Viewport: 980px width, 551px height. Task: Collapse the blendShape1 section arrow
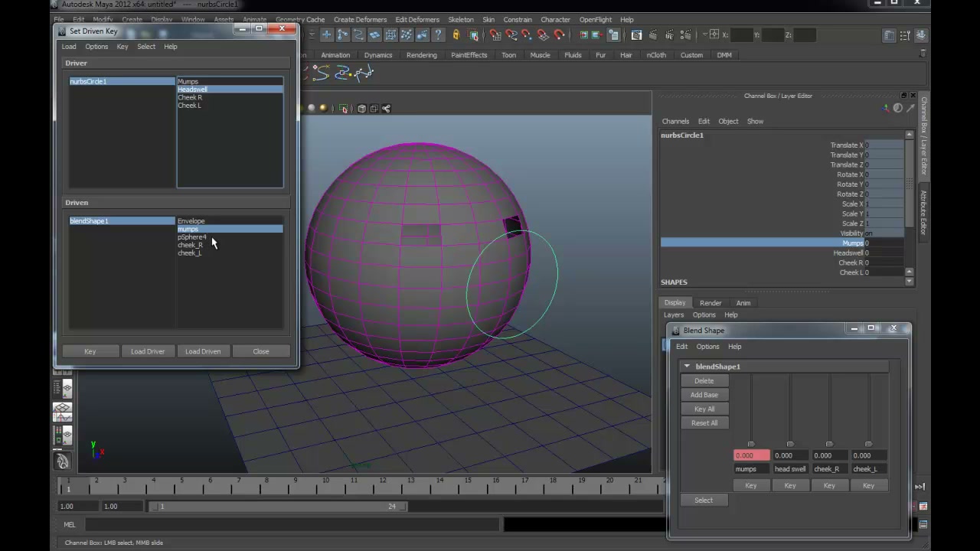click(x=687, y=367)
